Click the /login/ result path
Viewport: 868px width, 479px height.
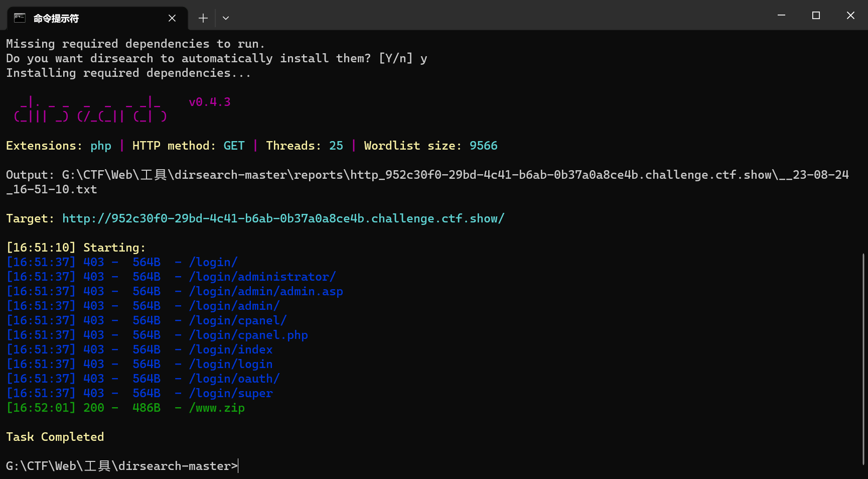[213, 262]
